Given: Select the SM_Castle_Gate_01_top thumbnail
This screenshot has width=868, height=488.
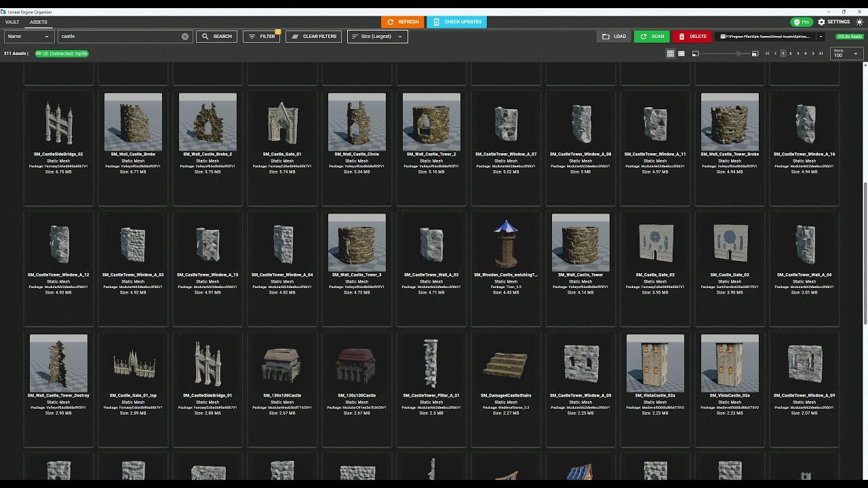Looking at the screenshot, I should 133,363.
